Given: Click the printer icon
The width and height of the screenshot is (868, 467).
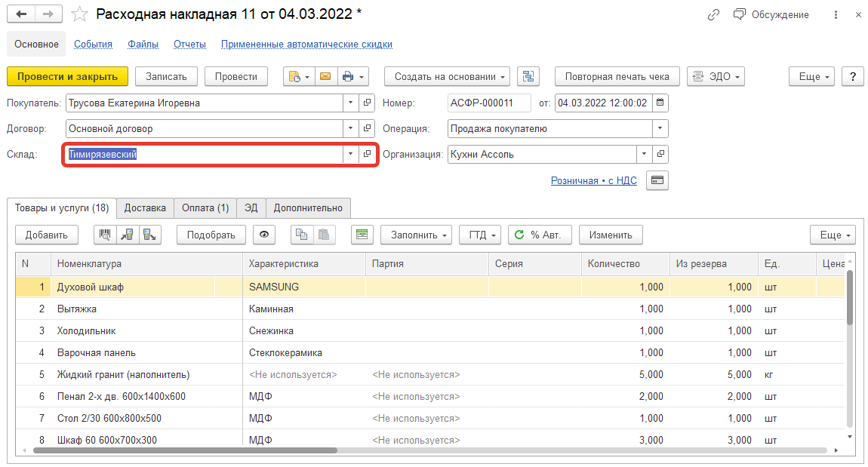Looking at the screenshot, I should tap(348, 76).
